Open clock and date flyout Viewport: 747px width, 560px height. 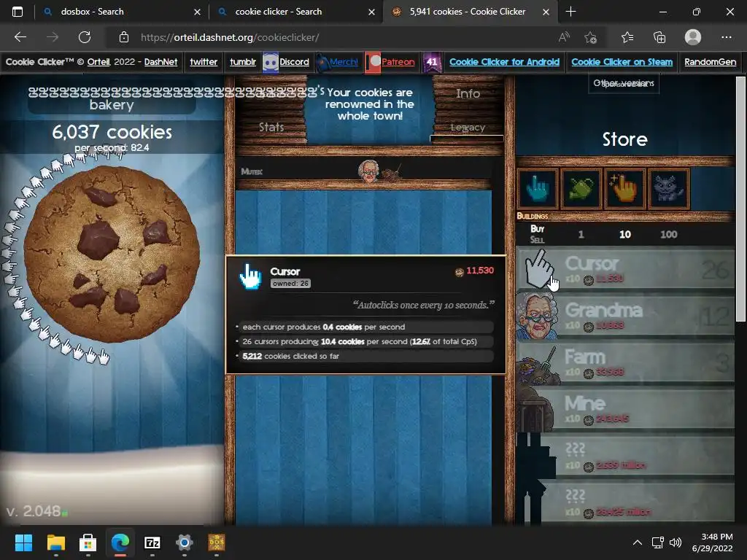click(x=712, y=542)
